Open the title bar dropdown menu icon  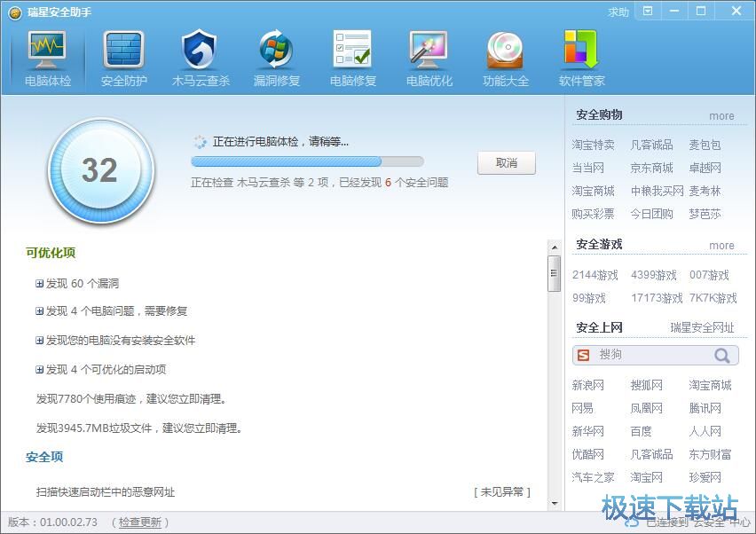[648, 11]
